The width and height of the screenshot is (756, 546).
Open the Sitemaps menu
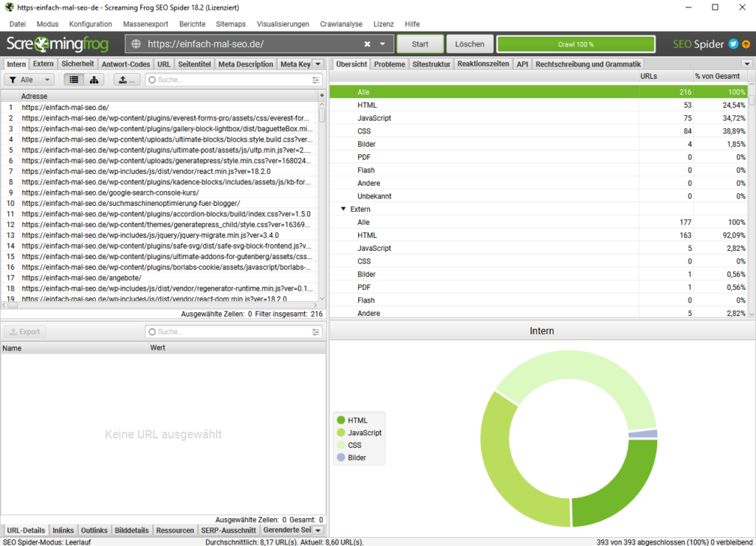tap(230, 24)
